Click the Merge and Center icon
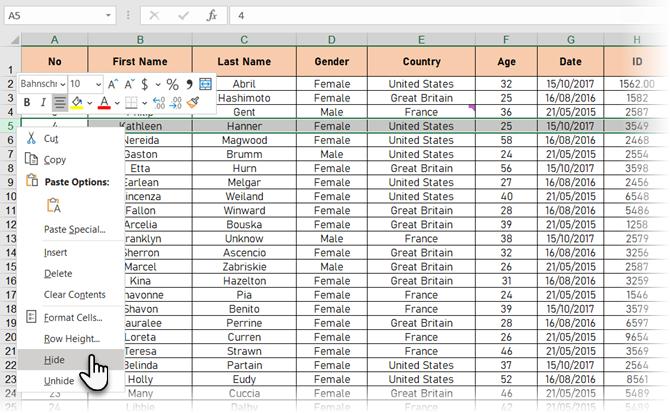The width and height of the screenshot is (670, 413). 206,84
